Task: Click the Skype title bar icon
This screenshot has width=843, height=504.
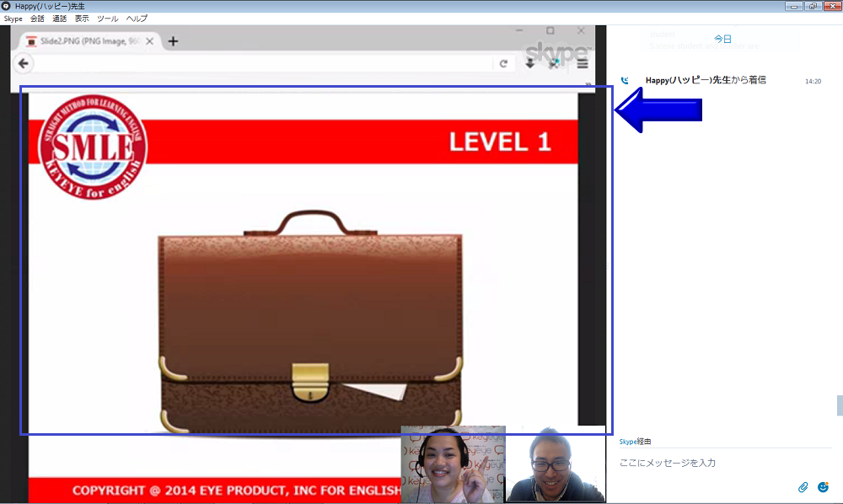Action: click(x=6, y=6)
